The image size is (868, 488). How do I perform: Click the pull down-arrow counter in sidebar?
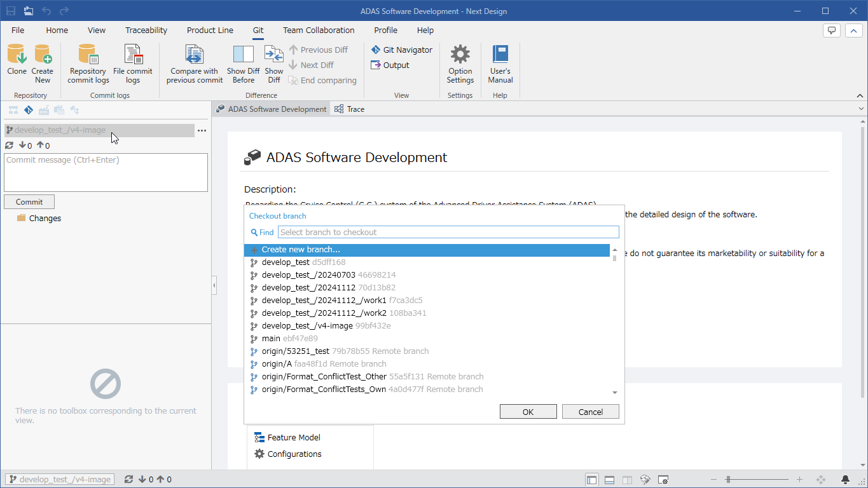click(25, 146)
